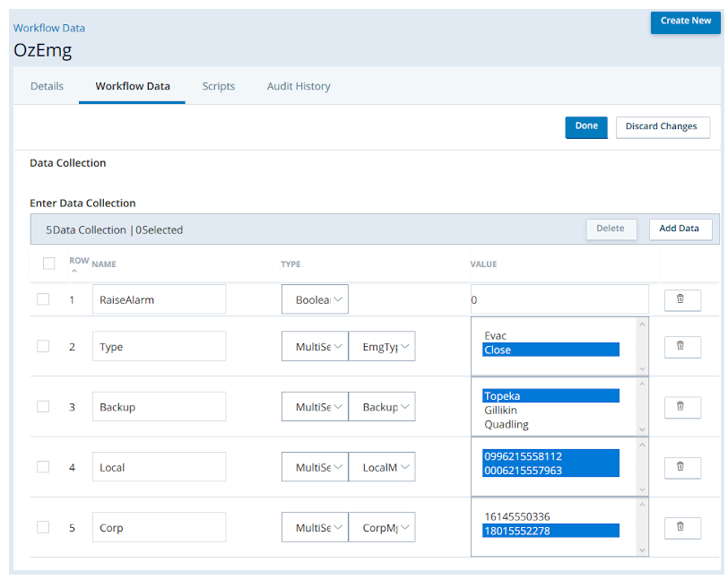Screen dimensions: 728x580
Task: Click the TYPE column header
Action: [290, 264]
